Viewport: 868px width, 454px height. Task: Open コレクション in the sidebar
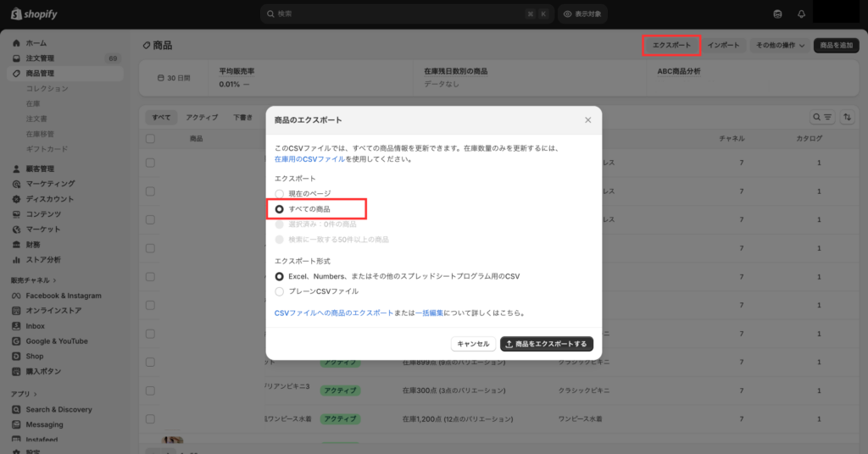point(47,88)
